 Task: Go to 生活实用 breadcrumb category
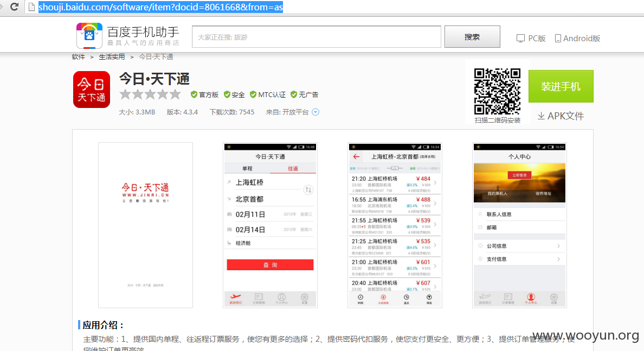tap(112, 57)
